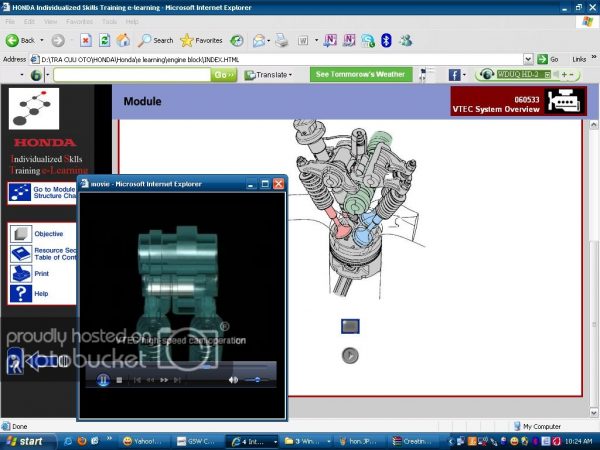Adjust the movie player volume slider
600x450 pixels.
tap(256, 380)
